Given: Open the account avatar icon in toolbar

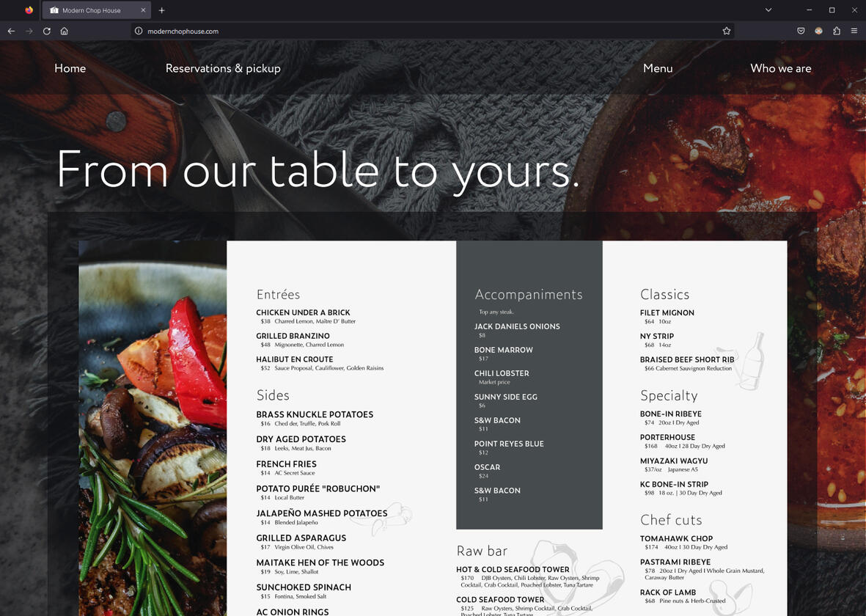Looking at the screenshot, I should pyautogui.click(x=818, y=31).
